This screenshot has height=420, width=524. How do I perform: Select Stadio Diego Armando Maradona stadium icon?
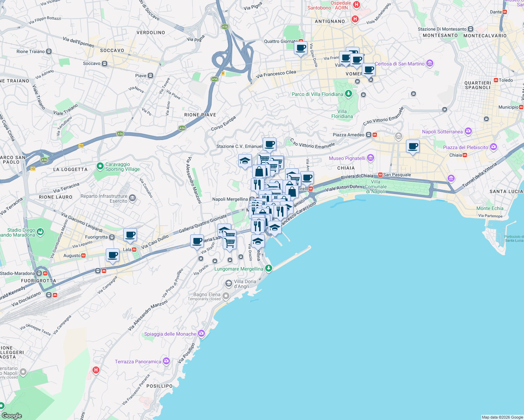pos(40,232)
